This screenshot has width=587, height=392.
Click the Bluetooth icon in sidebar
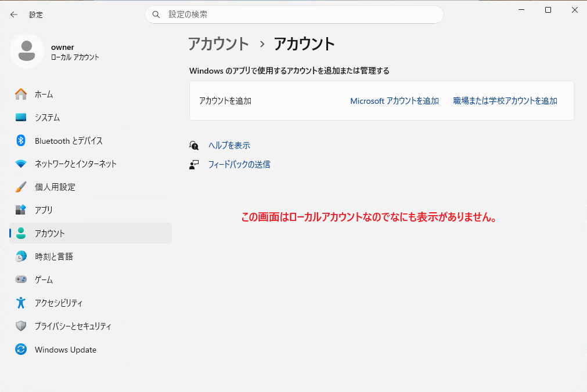pyautogui.click(x=21, y=141)
